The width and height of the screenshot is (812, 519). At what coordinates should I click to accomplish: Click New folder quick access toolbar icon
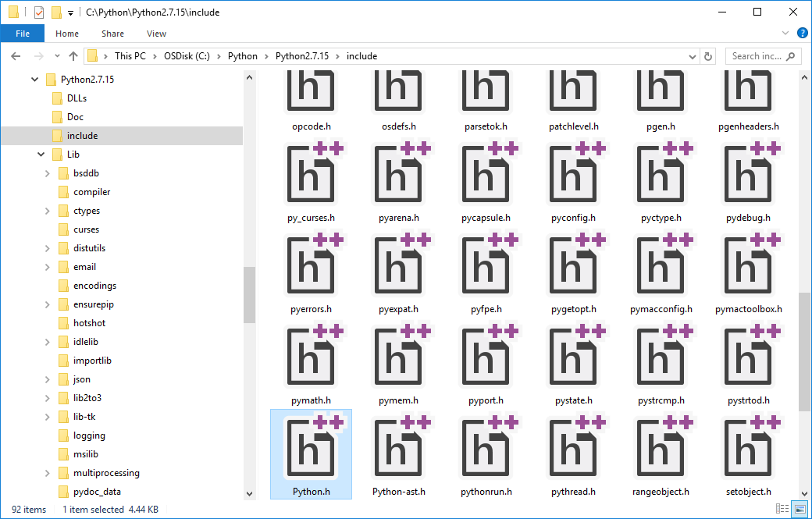[57, 12]
